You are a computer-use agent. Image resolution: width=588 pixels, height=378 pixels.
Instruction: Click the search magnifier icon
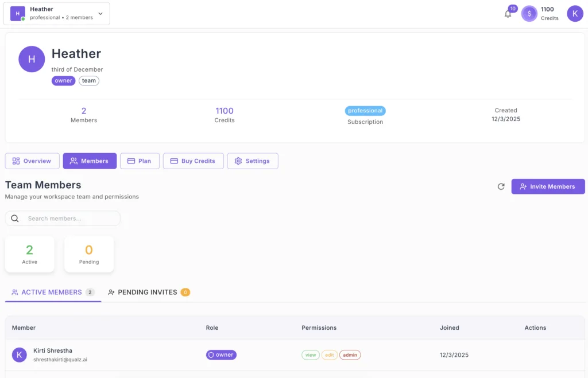[x=15, y=219]
